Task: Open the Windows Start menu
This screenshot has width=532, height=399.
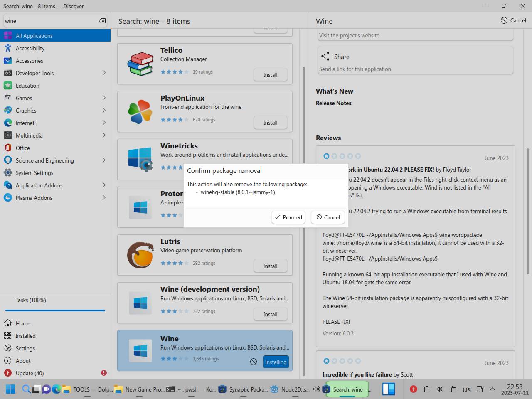Action: click(x=10, y=389)
